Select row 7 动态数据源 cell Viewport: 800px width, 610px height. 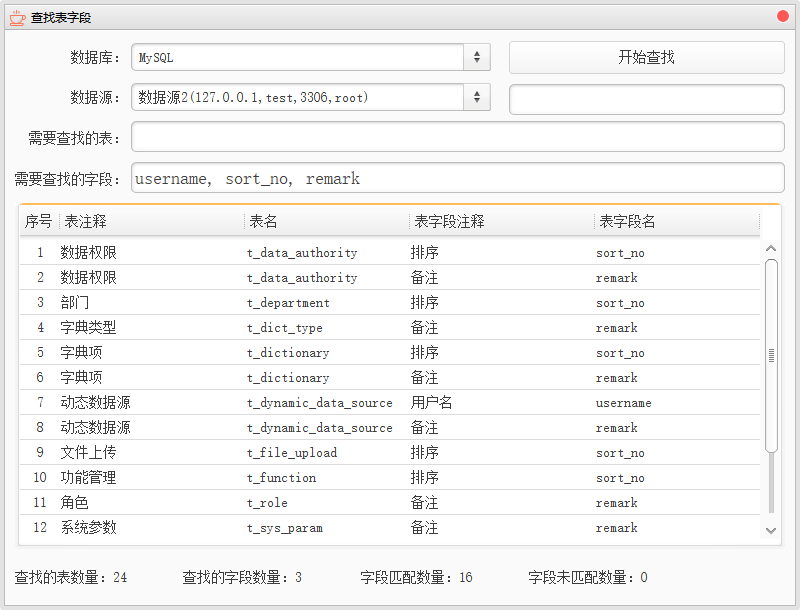coord(95,402)
